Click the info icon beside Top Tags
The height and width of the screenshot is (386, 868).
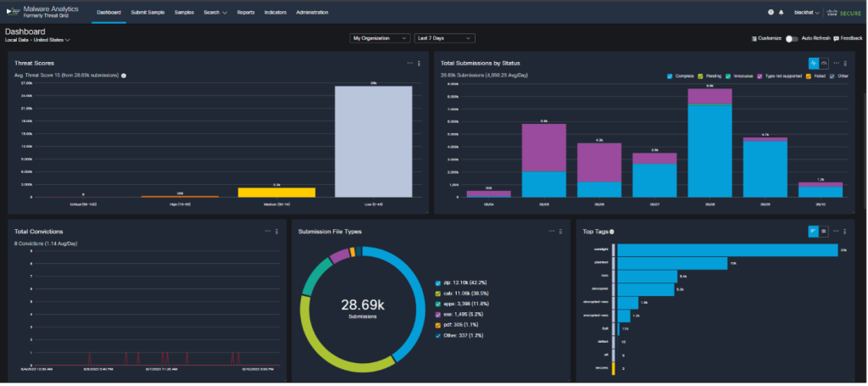point(612,231)
